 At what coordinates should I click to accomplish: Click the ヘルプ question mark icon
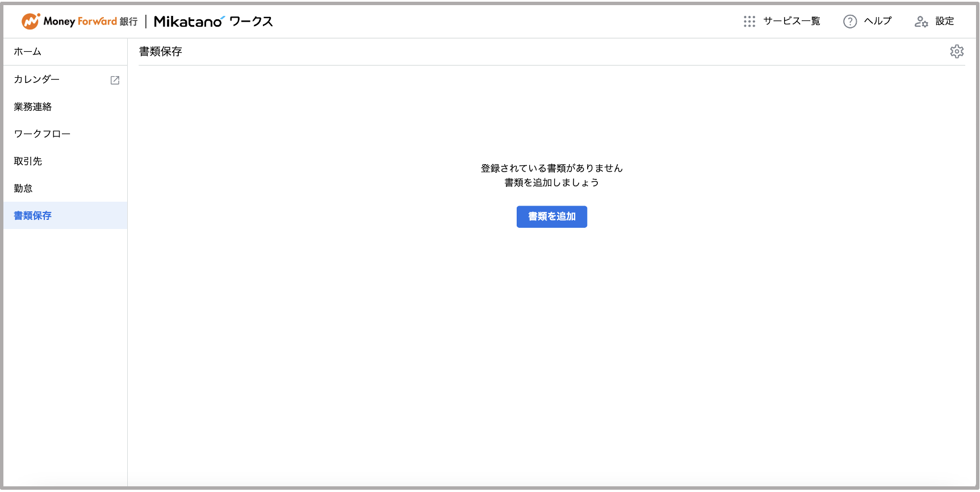click(x=850, y=21)
